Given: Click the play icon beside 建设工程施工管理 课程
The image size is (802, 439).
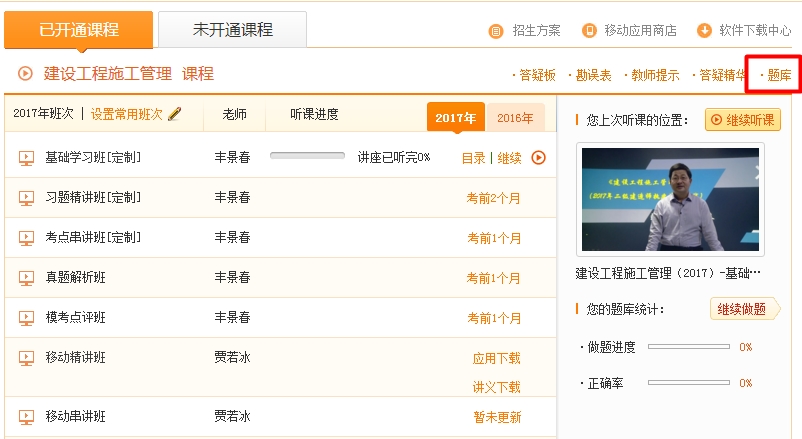Looking at the screenshot, I should (26, 74).
